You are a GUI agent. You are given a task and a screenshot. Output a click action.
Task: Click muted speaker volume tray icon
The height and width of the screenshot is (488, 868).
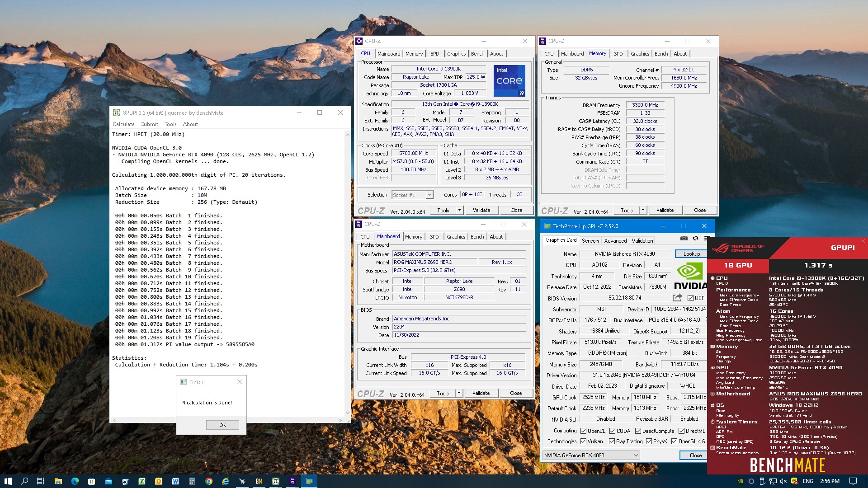click(x=783, y=481)
